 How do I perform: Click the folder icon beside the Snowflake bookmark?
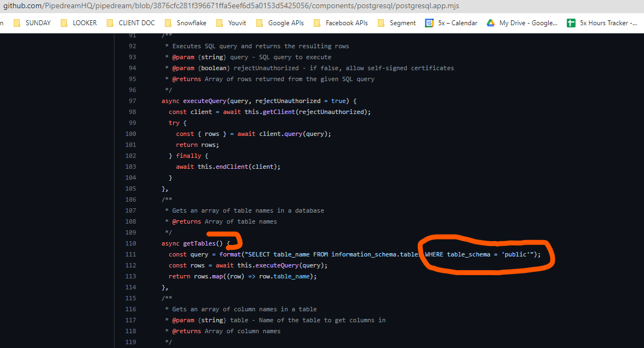pos(167,23)
